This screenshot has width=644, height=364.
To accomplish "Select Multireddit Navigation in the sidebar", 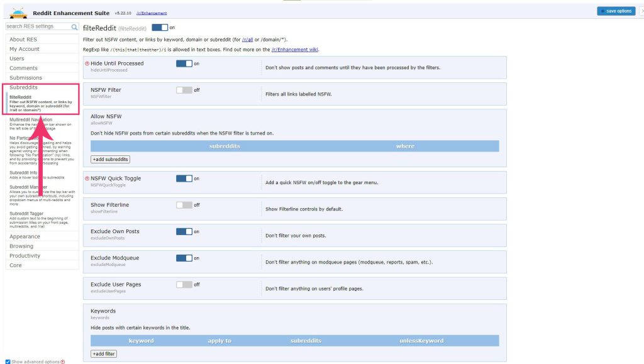I will 31,119.
